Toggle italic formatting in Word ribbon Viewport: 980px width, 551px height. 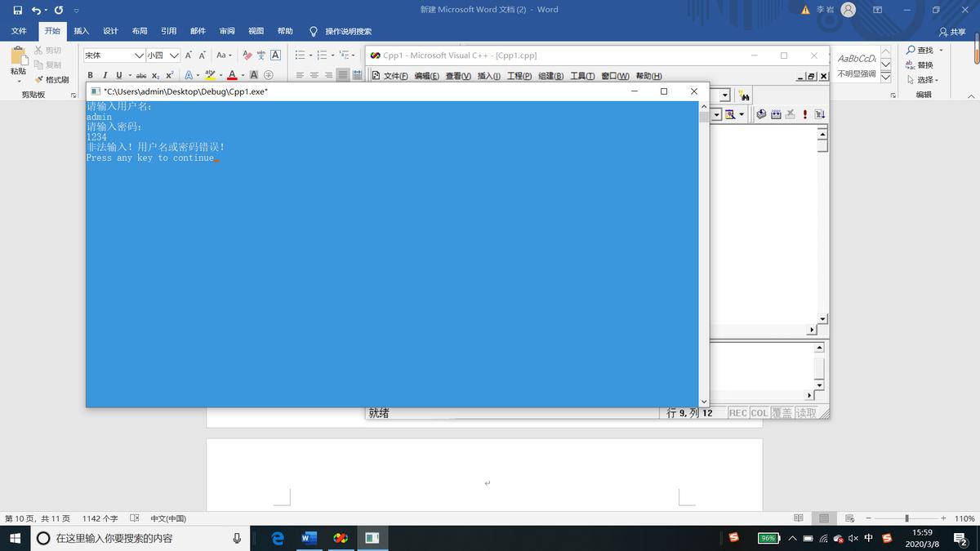click(105, 75)
